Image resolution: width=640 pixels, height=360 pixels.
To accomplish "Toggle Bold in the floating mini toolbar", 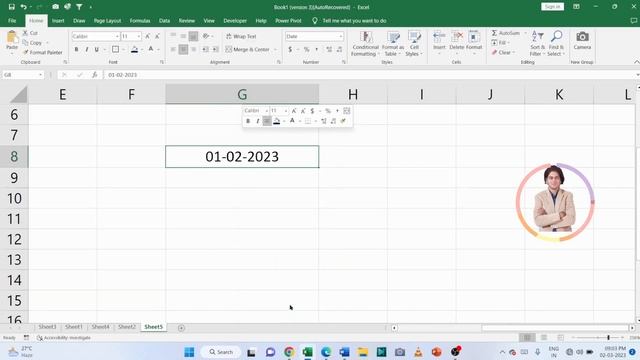I will 248,121.
